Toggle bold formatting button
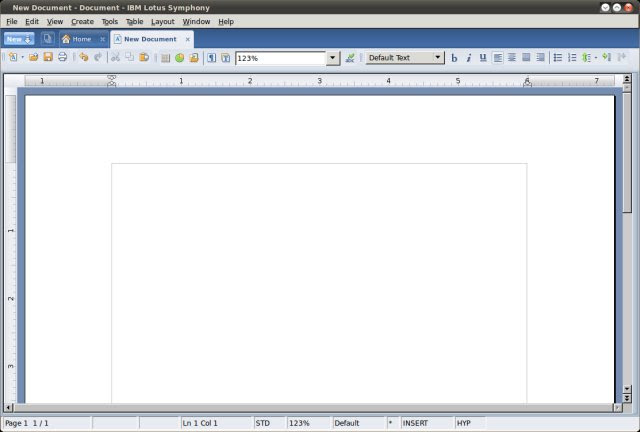 454,58
